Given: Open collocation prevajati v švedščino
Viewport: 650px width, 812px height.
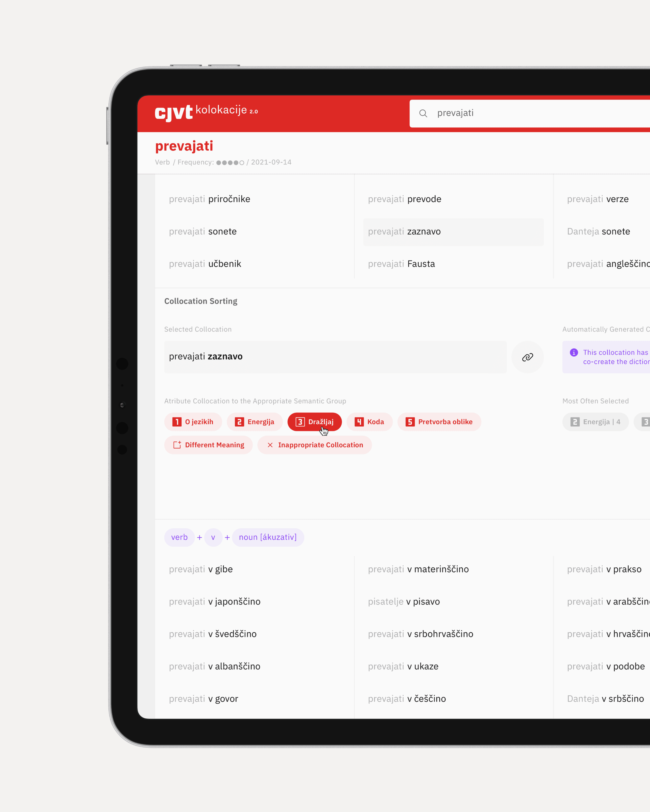Looking at the screenshot, I should tap(213, 634).
